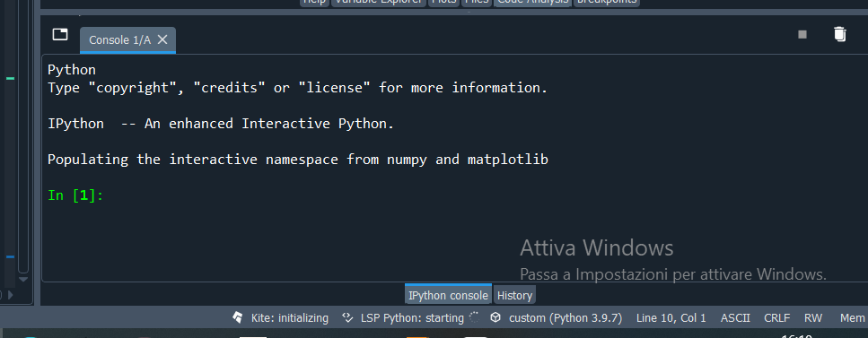Screen dimensions: 868x338
Task: Click the 'Type "copyright", "credits"' console line
Action: [297, 88]
